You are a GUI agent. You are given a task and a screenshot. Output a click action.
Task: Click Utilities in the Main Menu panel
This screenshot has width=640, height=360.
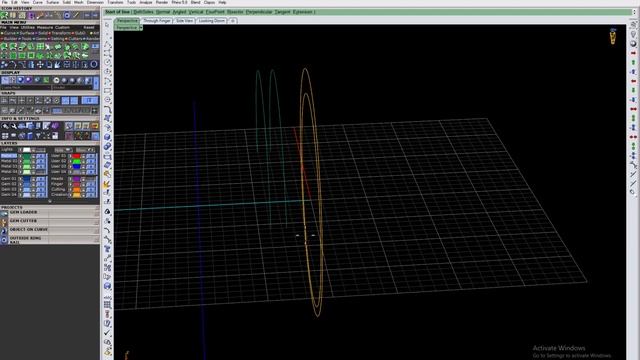pos(28,27)
